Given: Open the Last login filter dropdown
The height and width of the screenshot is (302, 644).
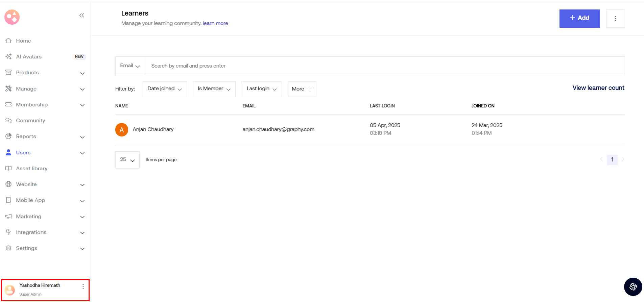Looking at the screenshot, I should coord(262,89).
